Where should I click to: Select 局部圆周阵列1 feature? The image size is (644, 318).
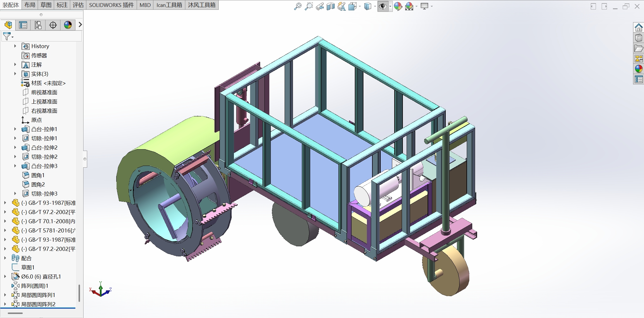click(38, 295)
